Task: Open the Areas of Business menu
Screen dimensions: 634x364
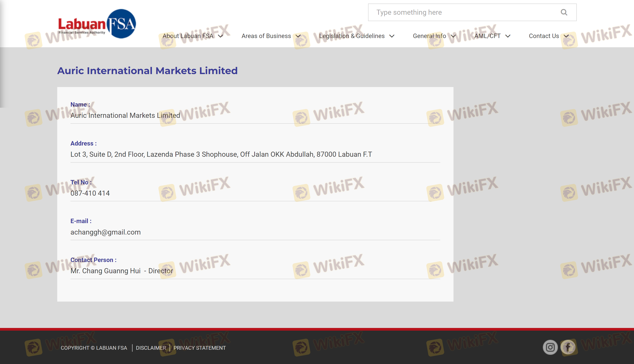Action: 266,36
